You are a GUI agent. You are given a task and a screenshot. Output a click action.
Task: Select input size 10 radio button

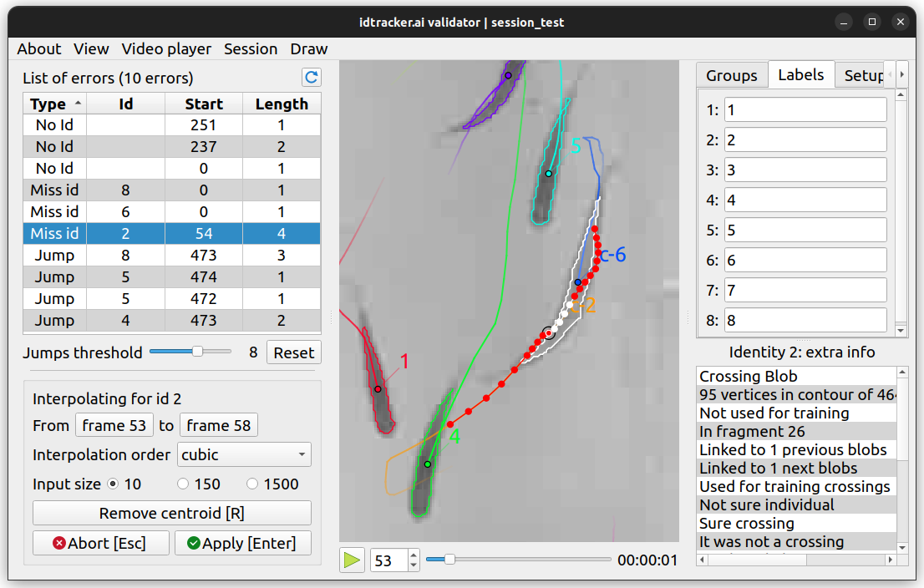(113, 484)
